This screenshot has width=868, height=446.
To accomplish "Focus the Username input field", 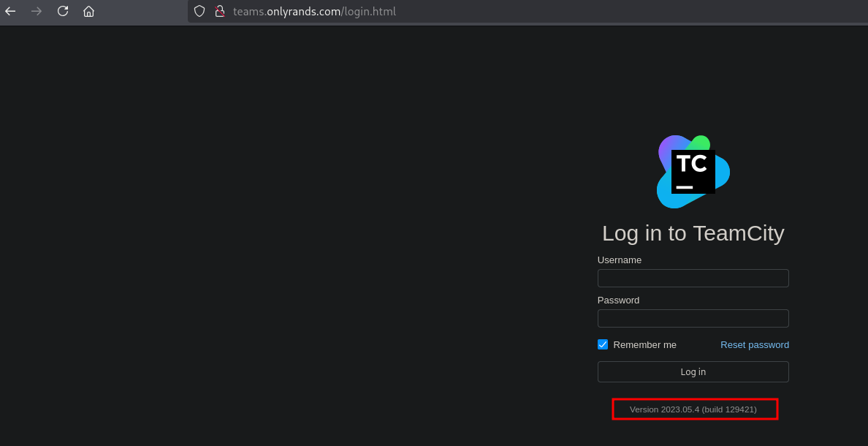I will (693, 279).
